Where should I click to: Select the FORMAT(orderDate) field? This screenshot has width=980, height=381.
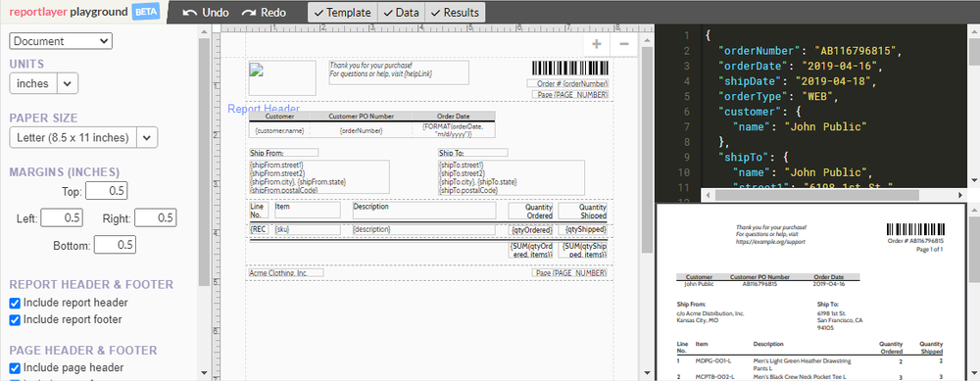tap(454, 130)
